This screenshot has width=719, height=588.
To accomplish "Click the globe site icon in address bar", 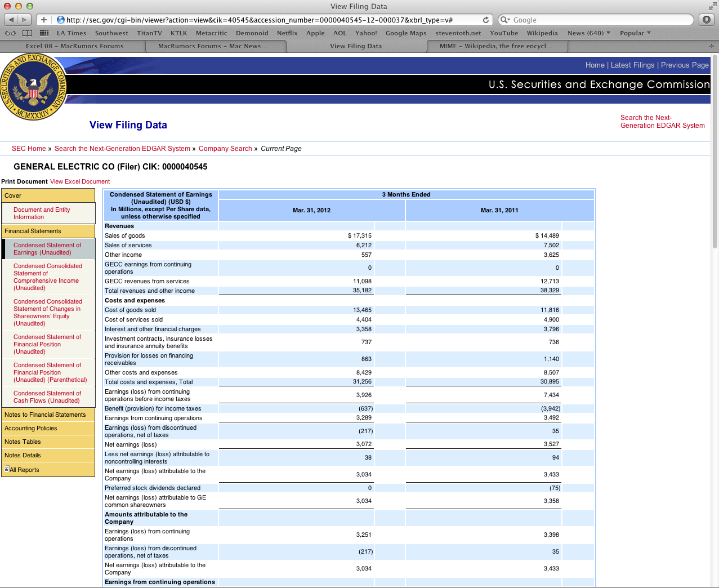I will pyautogui.click(x=60, y=20).
